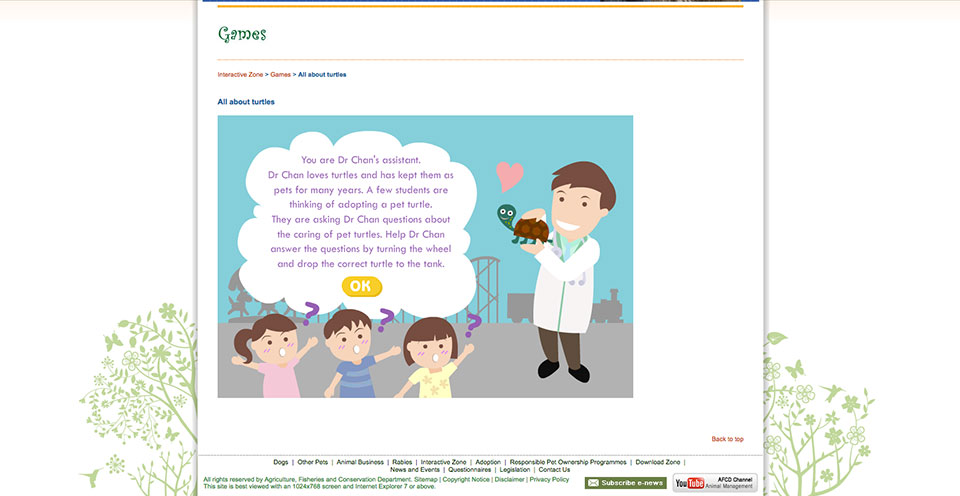Select Animal Business in footer navigation
The image size is (960, 496).
point(360,462)
